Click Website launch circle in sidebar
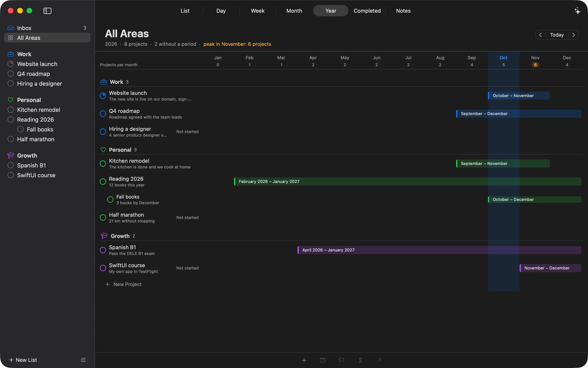Screen dimensions: 588x368 (10, 64)
